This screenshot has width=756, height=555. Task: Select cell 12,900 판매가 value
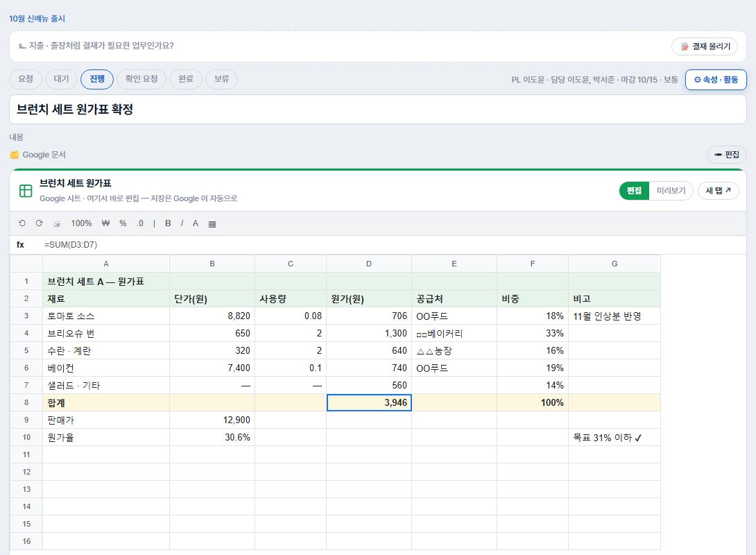point(212,420)
